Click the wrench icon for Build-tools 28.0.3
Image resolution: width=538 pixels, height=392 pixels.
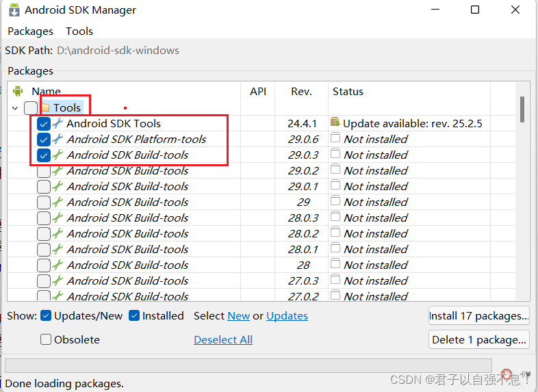(x=57, y=218)
